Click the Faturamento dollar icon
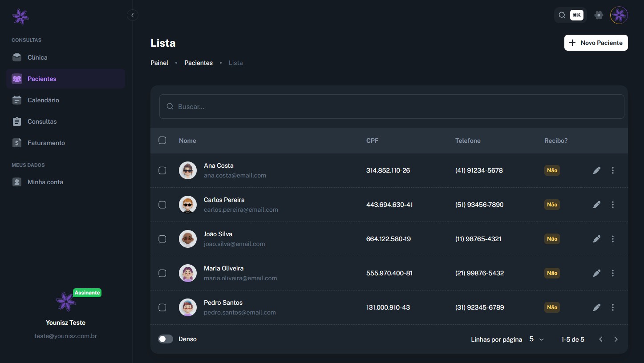Image resolution: width=644 pixels, height=363 pixels. click(x=16, y=143)
